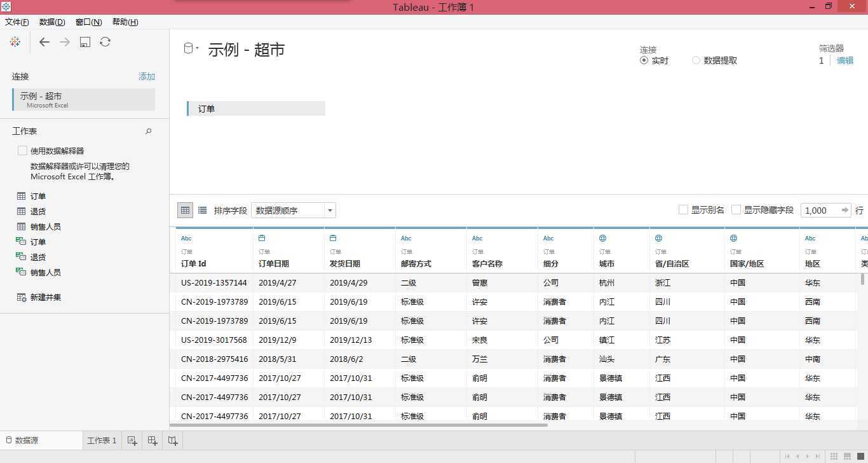This screenshot has width=868, height=463.
Task: Click Abc type icon for 订单 Id
Action: 186,238
